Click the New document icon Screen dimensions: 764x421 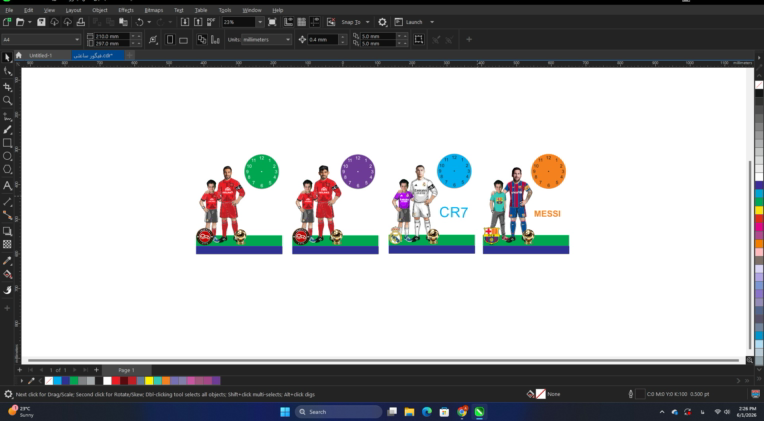click(7, 22)
